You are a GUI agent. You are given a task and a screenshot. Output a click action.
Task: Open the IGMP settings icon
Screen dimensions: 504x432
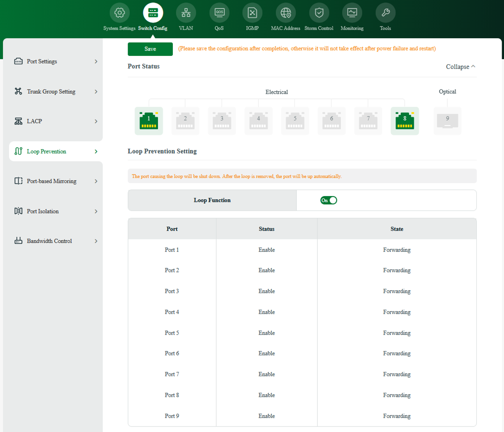(x=252, y=12)
